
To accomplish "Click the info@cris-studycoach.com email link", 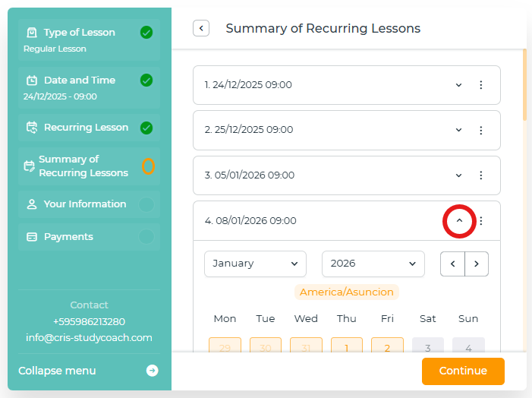I will [89, 338].
